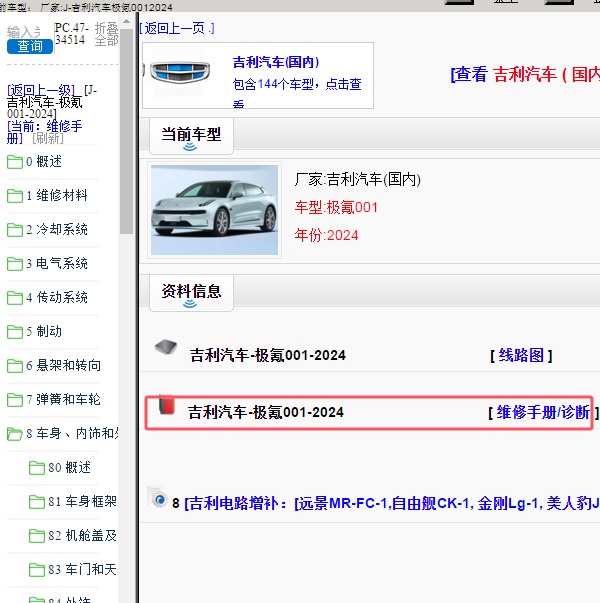
Task: Select 5 制动 tree label
Action: (x=44, y=331)
